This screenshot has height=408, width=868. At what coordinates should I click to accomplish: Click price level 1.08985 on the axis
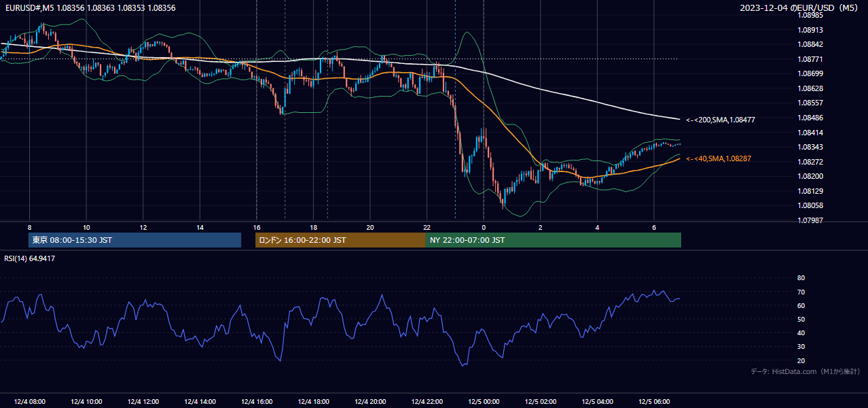[x=810, y=15]
